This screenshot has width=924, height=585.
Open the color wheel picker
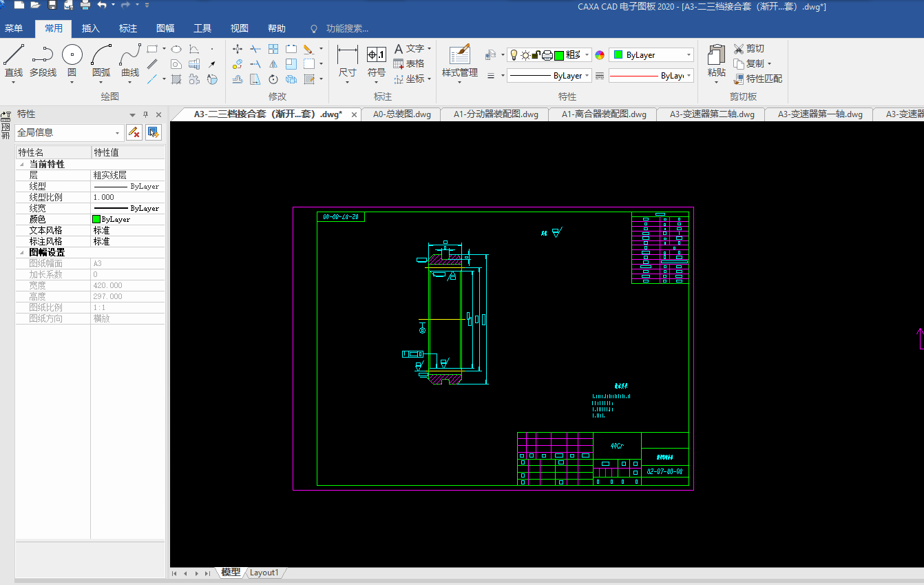600,55
